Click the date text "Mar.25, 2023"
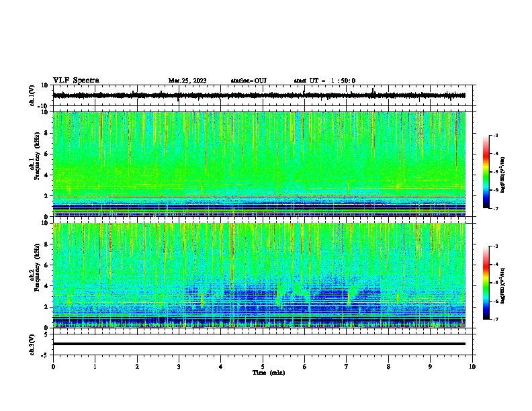Image resolution: width=532 pixels, height=411 pixels. [x=187, y=81]
